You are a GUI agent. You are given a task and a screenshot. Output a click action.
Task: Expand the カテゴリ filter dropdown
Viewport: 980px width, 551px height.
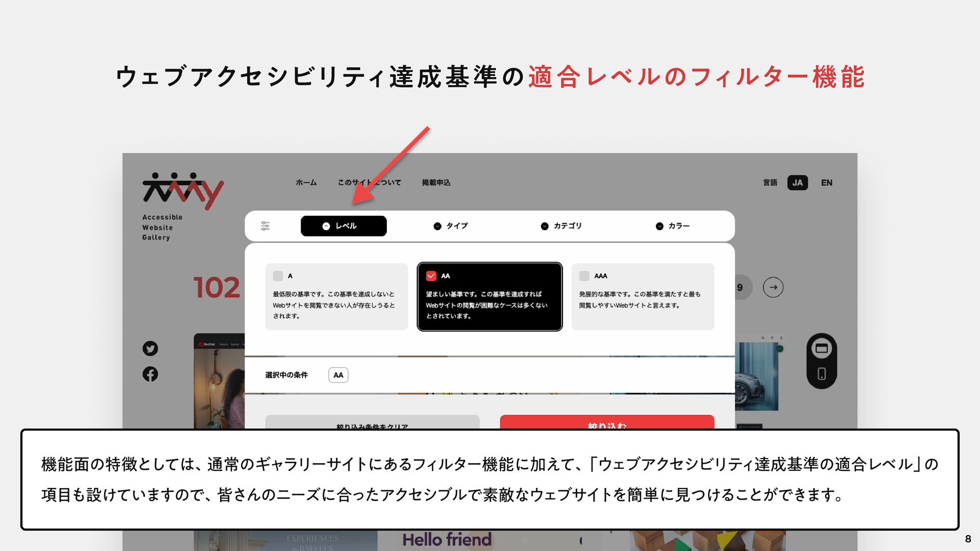pos(561,226)
